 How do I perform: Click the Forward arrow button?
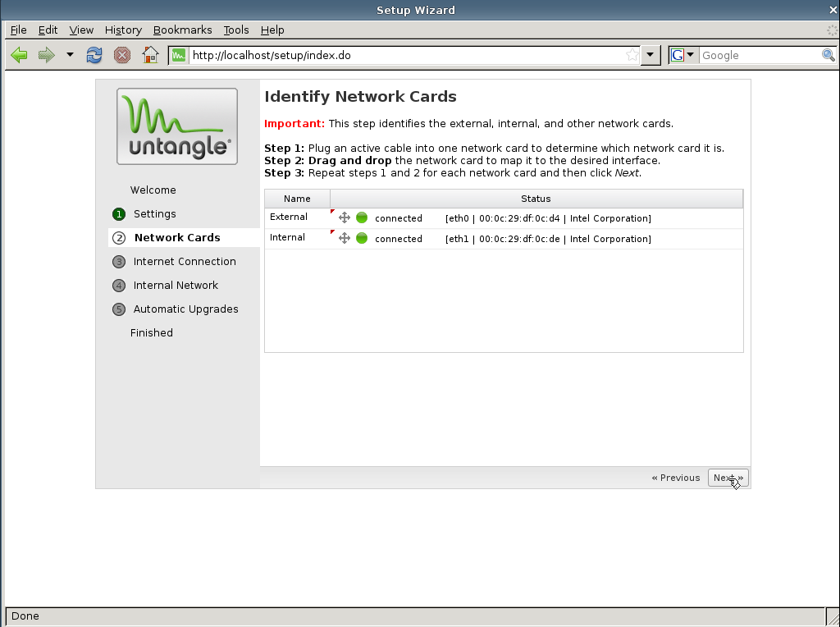coord(47,55)
